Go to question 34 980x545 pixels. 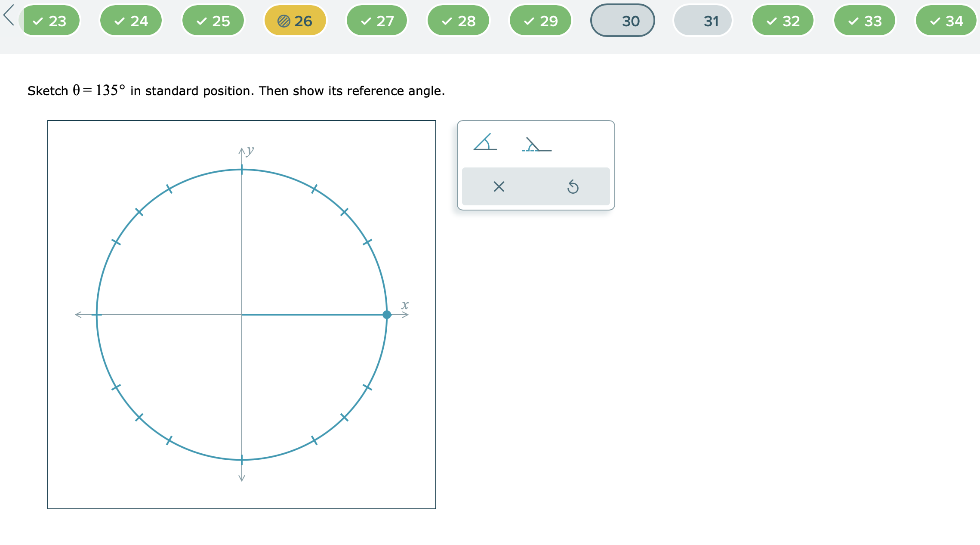click(x=945, y=20)
